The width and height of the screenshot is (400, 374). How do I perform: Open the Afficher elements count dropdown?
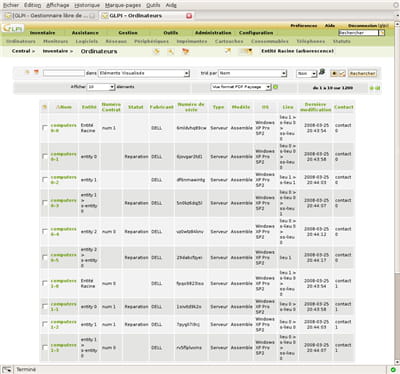101,87
